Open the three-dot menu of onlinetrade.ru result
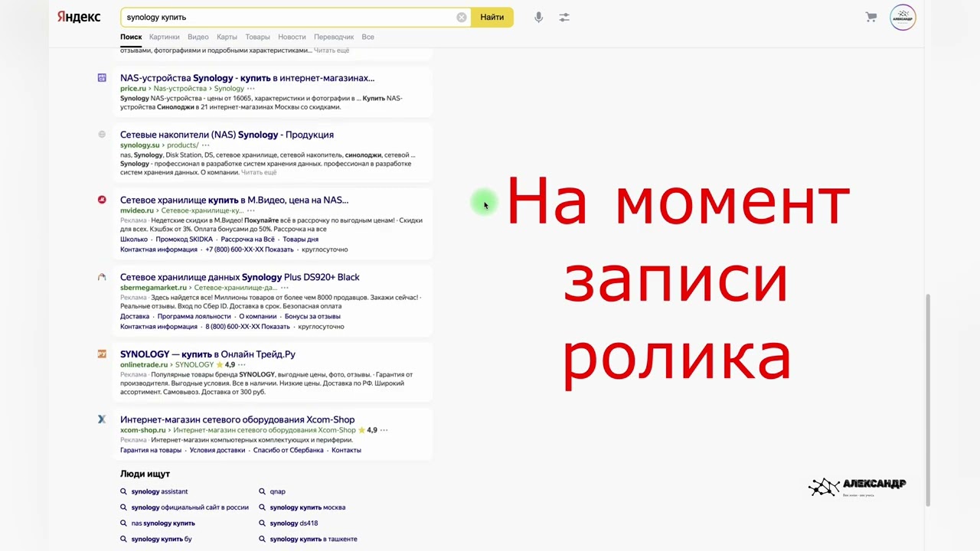This screenshot has width=980, height=551. pyautogui.click(x=243, y=365)
